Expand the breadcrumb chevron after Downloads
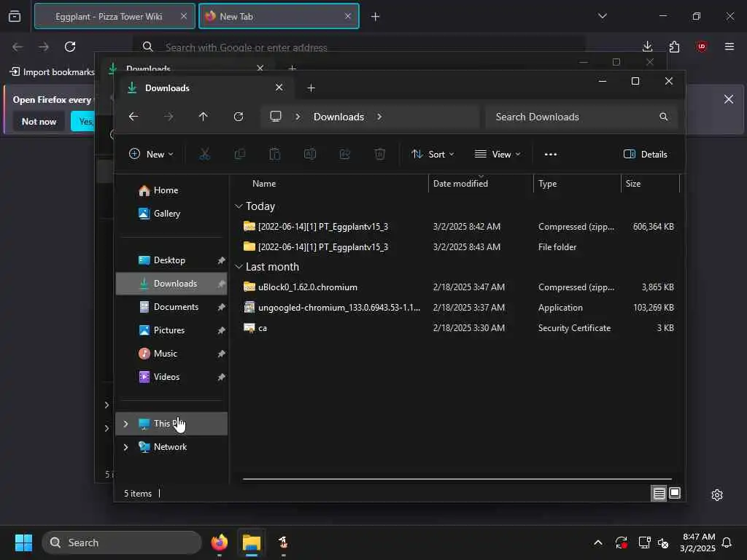The width and height of the screenshot is (747, 560). 379,117
